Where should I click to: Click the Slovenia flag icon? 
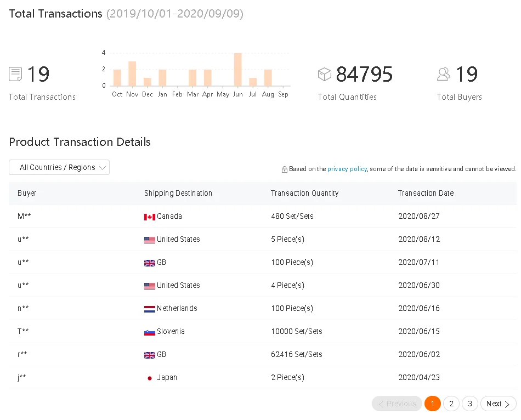pyautogui.click(x=150, y=332)
